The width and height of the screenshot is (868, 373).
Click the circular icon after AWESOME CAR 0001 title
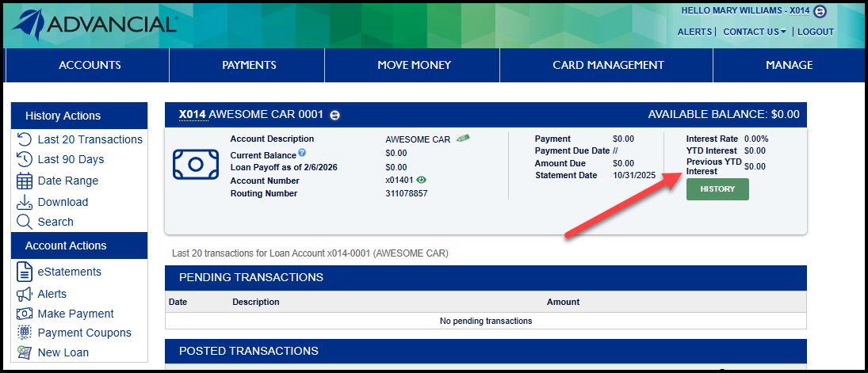click(x=335, y=115)
